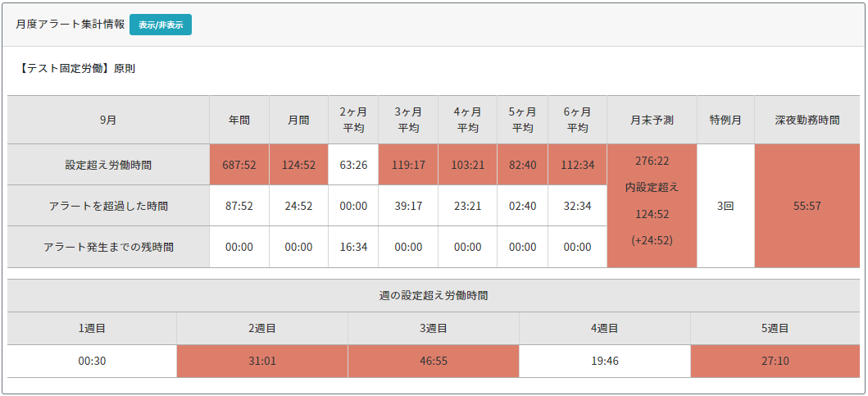Click the 3回 special month value
This screenshot has height=396, width=868.
[725, 206]
